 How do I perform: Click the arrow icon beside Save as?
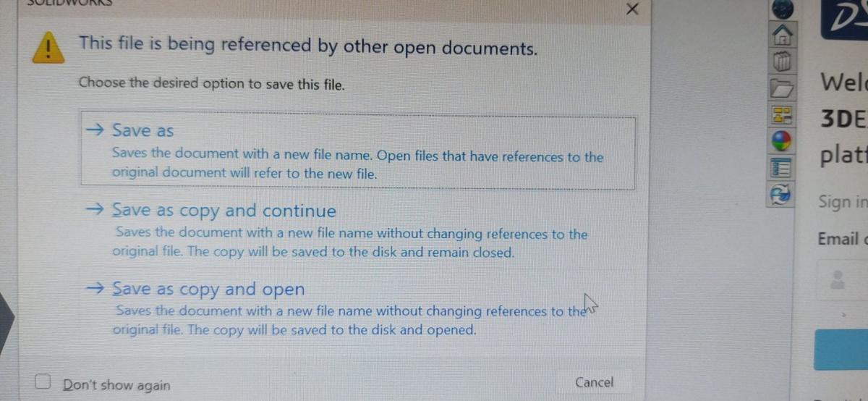(x=95, y=130)
